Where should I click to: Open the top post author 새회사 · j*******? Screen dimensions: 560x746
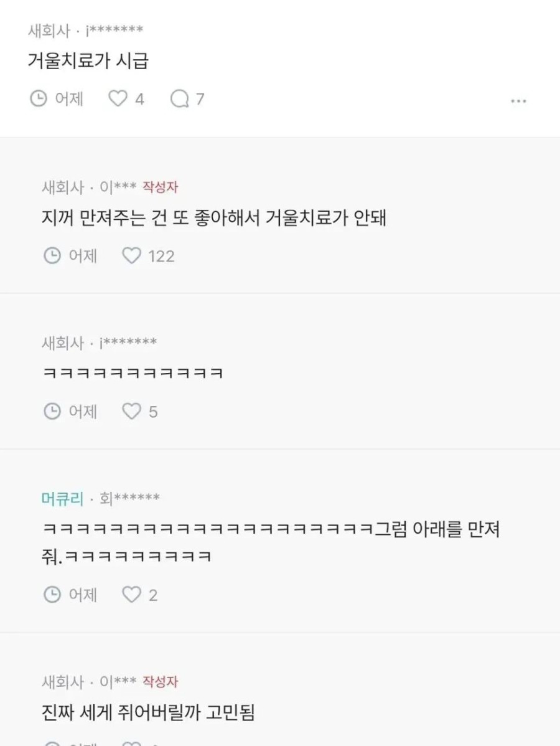coord(86,31)
